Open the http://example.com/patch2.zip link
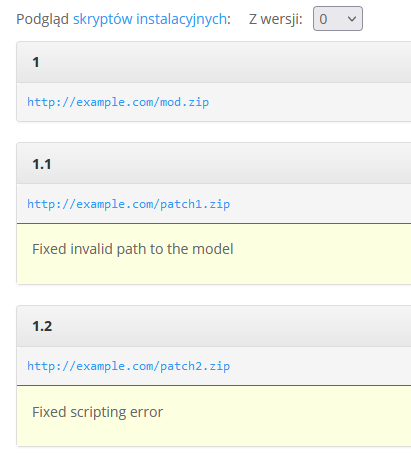 pyautogui.click(x=128, y=366)
